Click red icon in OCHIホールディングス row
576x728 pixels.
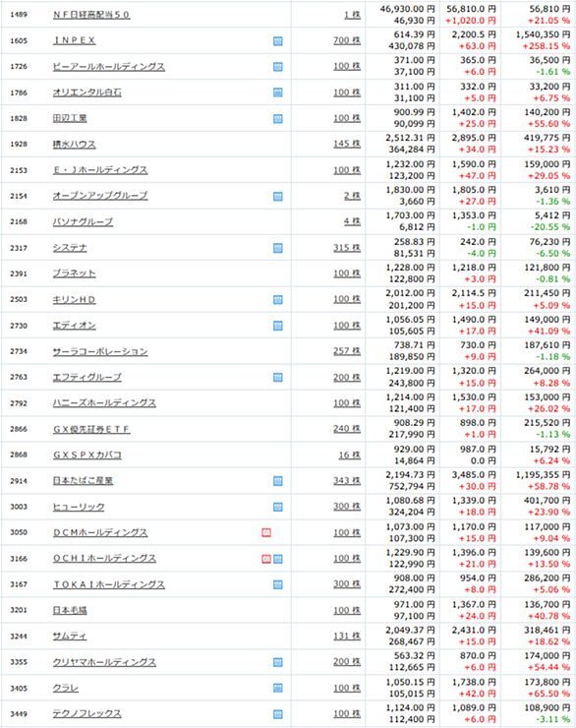[266, 559]
